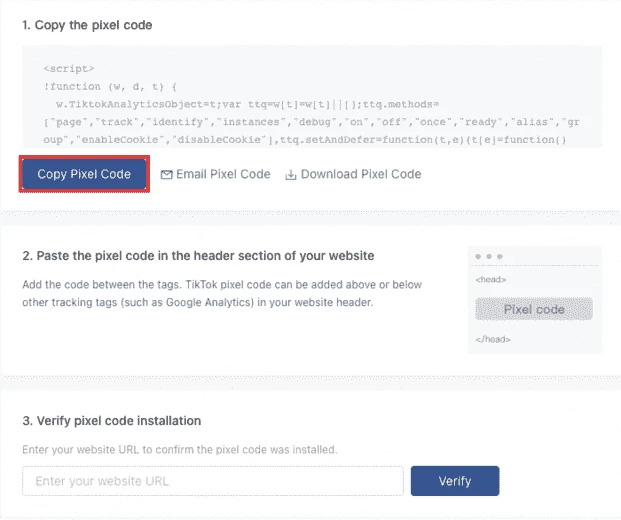
Task: Click the Verify button
Action: pos(455,481)
